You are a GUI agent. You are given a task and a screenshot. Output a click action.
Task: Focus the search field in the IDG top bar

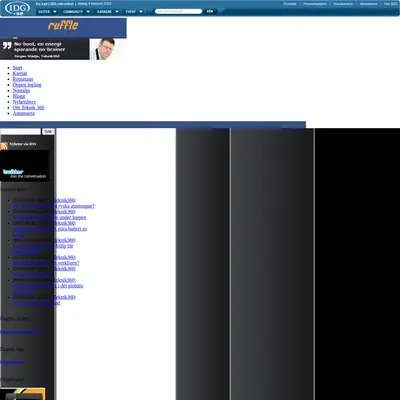tap(178, 11)
